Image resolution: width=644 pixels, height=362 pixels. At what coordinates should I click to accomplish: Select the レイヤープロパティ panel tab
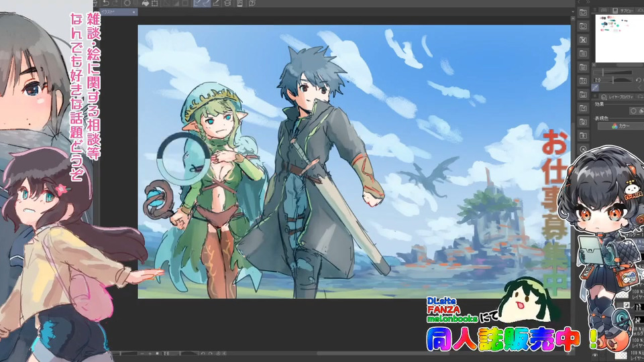click(x=619, y=97)
